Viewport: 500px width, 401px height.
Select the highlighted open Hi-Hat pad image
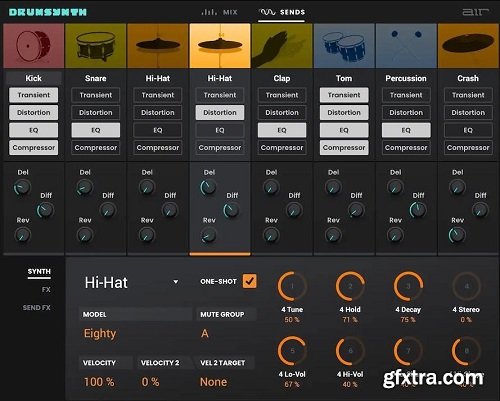220,46
